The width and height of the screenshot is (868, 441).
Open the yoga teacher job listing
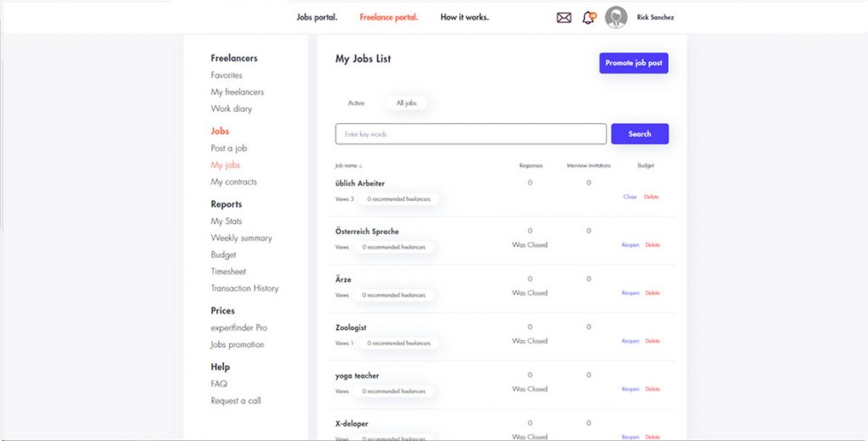357,376
